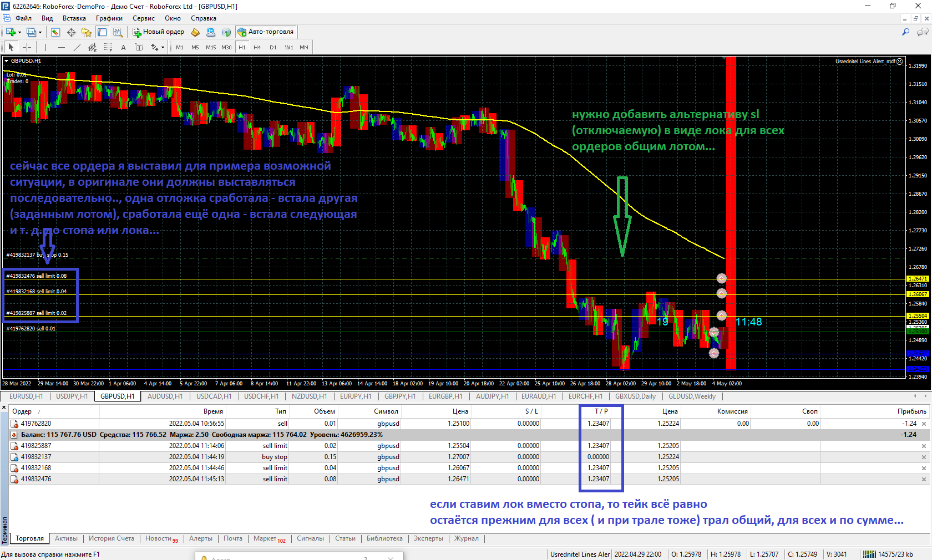Viewport: 932px width, 560px height.
Task: Click the connection status bars indicator
Action: tap(869, 554)
